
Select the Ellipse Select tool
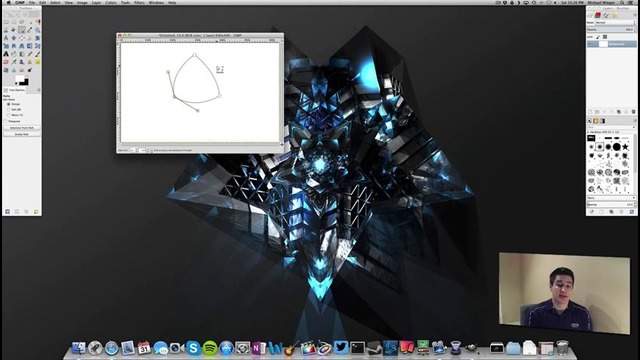click(13, 22)
